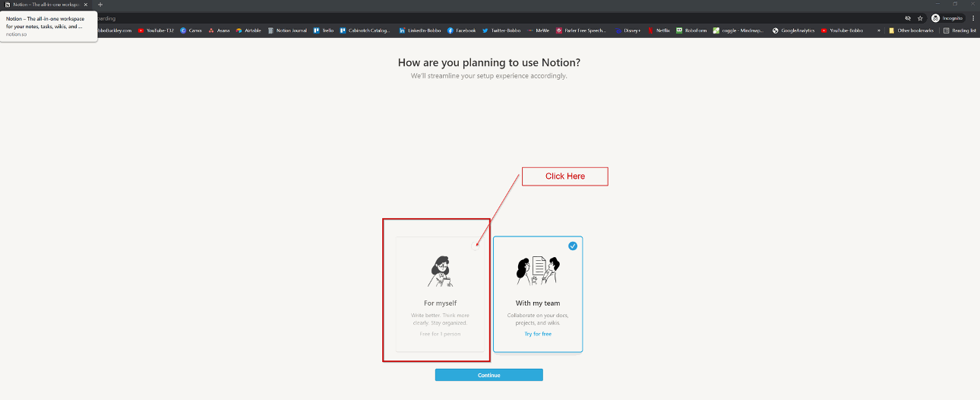Image resolution: width=980 pixels, height=400 pixels.
Task: Open the Other bookmarks folder
Action: [910, 30]
